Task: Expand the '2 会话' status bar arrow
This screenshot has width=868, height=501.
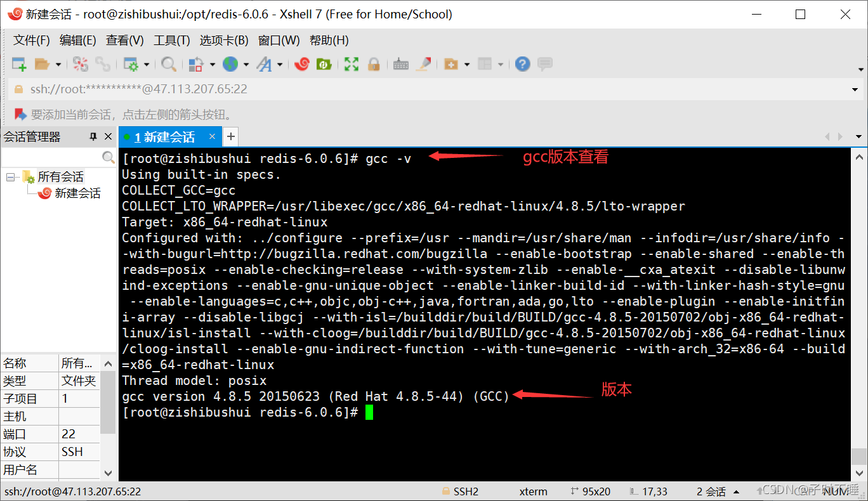Action: point(737,491)
